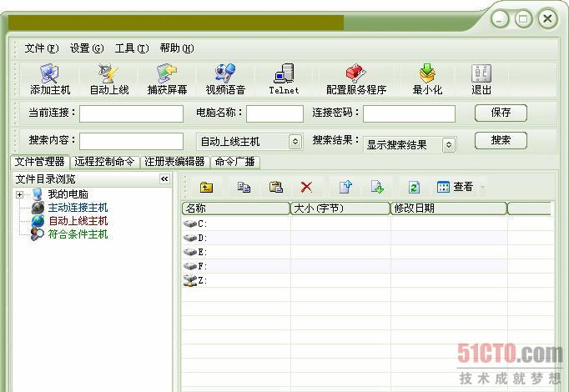The width and height of the screenshot is (569, 392).
Task: Collapse the 文件目录浏览 panel
Action: coord(164,178)
